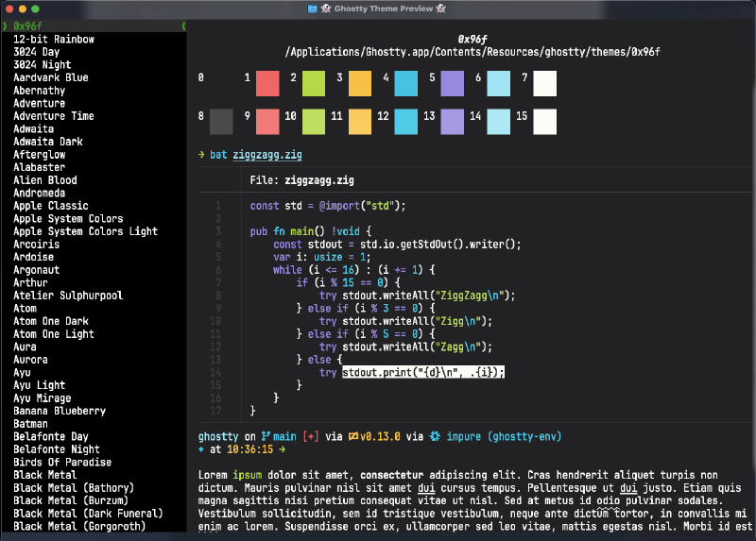Select the Atelier Sulphurpool theme
This screenshot has width=756, height=541.
[68, 296]
